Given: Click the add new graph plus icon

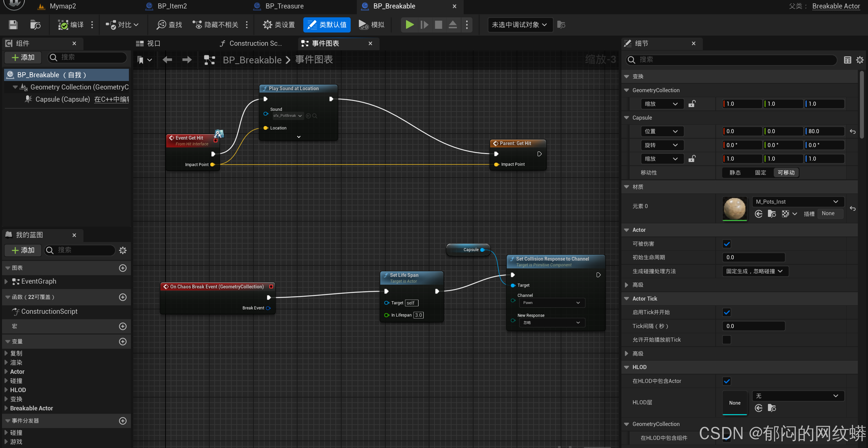Looking at the screenshot, I should [123, 268].
